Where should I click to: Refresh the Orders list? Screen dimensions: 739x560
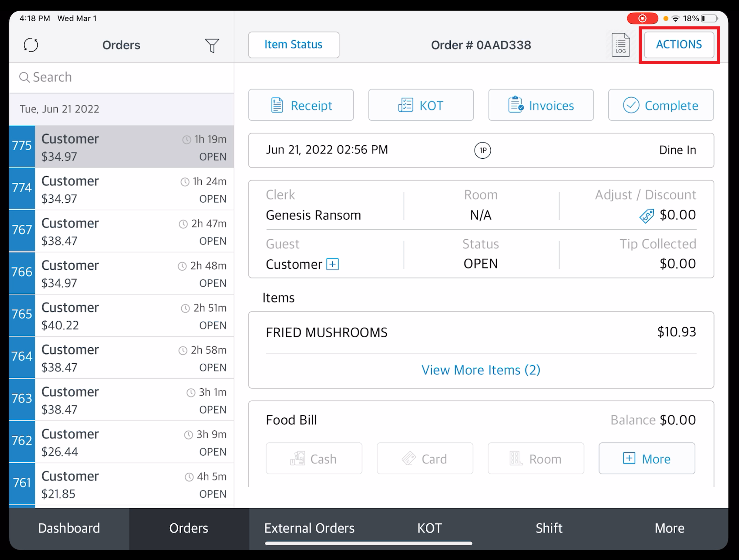point(30,45)
